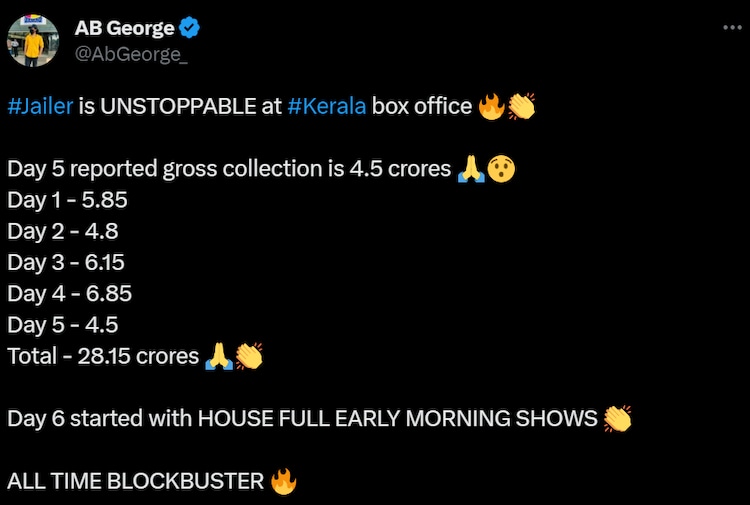Click the "Day 5 - 4.5" text line
This screenshot has height=505, width=750.
63,325
